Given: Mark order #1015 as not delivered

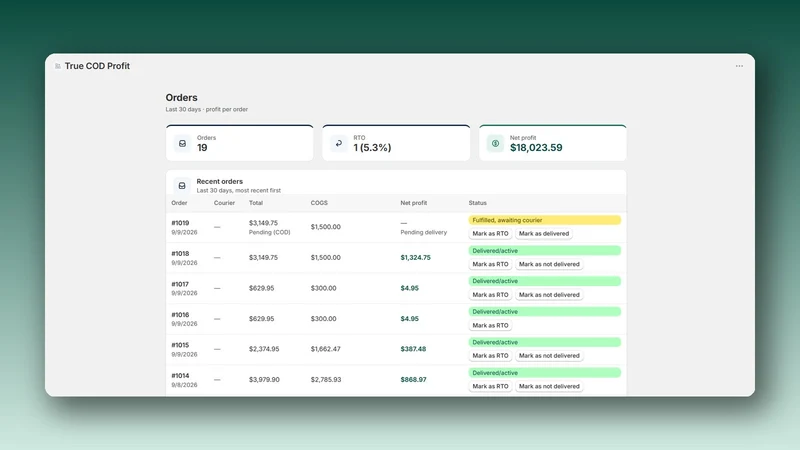Looking at the screenshot, I should pos(549,356).
